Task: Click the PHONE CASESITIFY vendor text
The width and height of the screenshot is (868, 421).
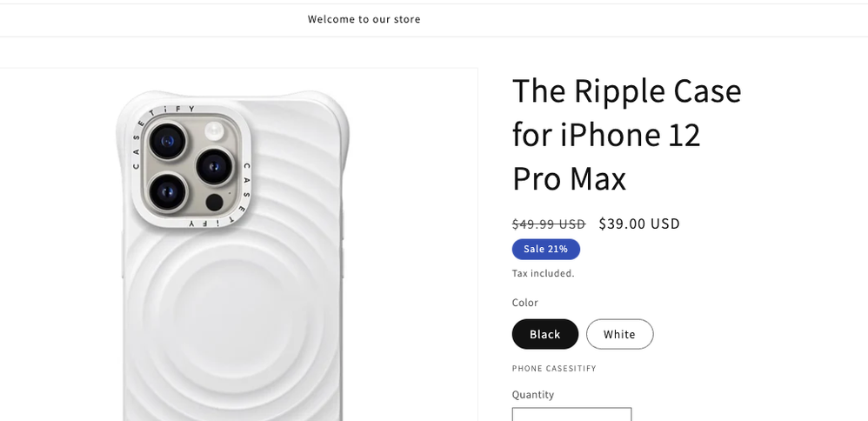Action: [x=554, y=369]
